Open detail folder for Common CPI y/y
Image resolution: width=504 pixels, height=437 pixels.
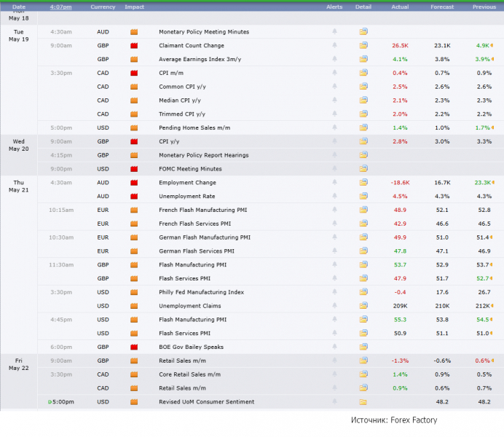point(363,87)
